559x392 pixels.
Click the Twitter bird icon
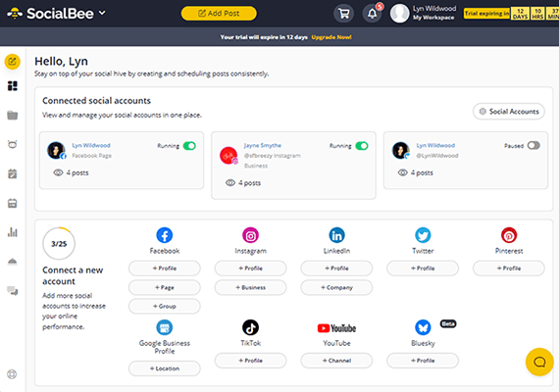(x=423, y=235)
